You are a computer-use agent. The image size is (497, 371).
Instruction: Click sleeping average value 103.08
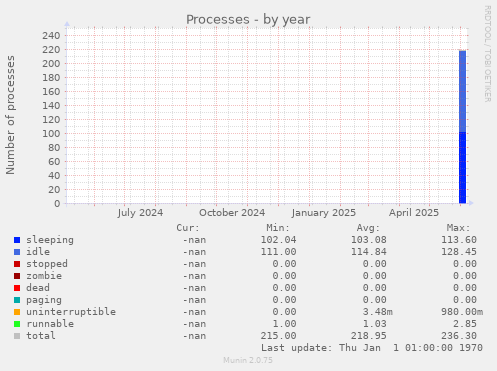coord(369,240)
